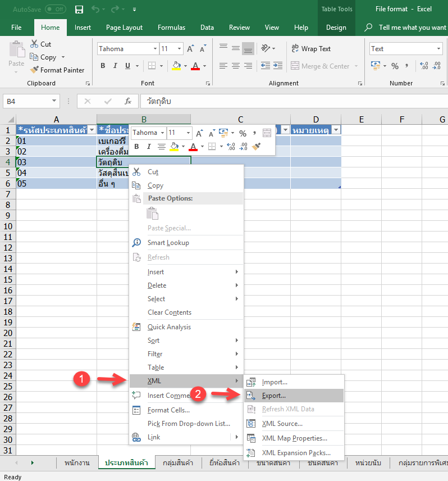Click Decrease Font Size in ribbon

[x=203, y=49]
